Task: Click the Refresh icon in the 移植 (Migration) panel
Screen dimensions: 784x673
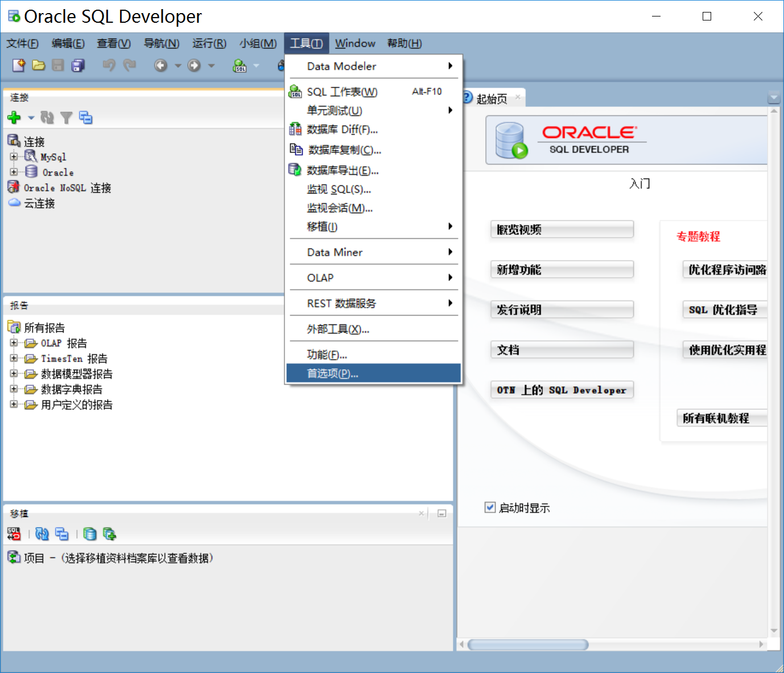Action: point(42,534)
